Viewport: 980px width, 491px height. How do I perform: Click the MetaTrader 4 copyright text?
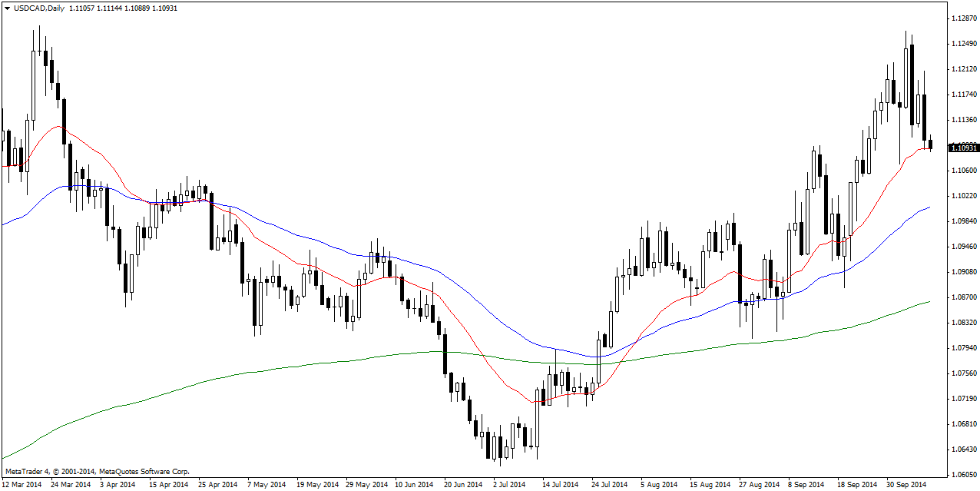click(97, 471)
